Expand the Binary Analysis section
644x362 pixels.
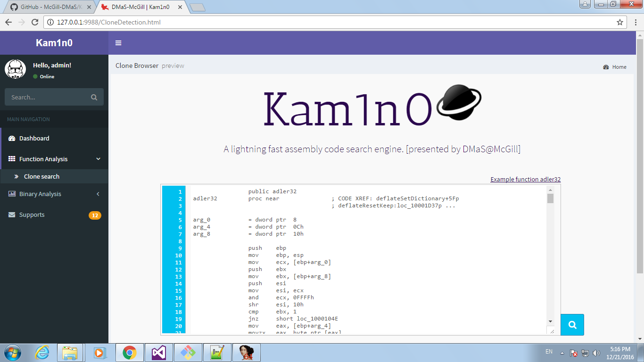tap(54, 194)
